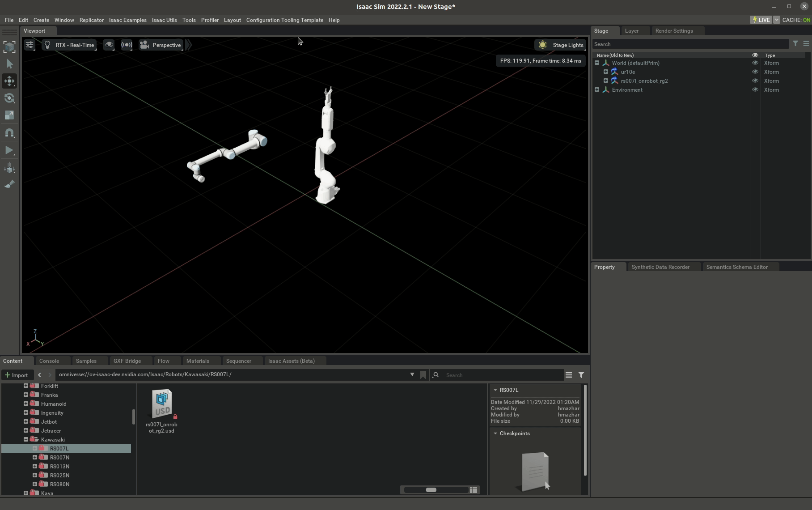Screen dimensions: 812x510
Task: Toggle visibility of ur10e prim
Action: (x=755, y=72)
